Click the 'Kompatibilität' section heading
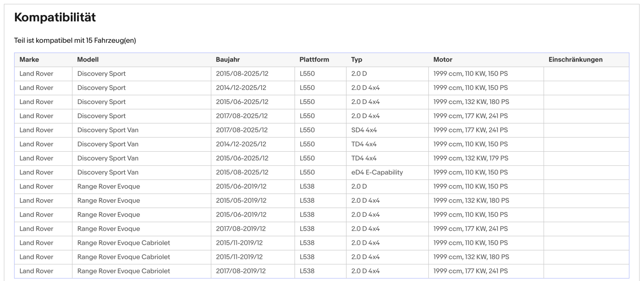Image resolution: width=644 pixels, height=281 pixels. 55,17
